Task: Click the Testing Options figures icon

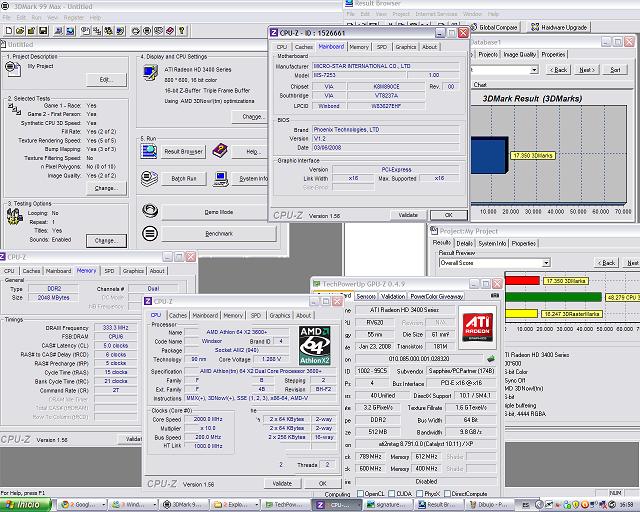Action: (14, 216)
